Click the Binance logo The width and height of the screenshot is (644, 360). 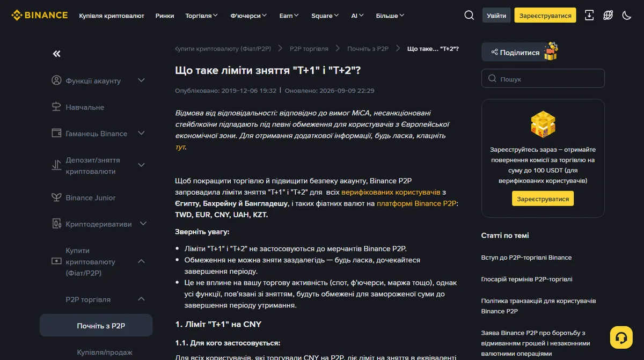pyautogui.click(x=40, y=15)
